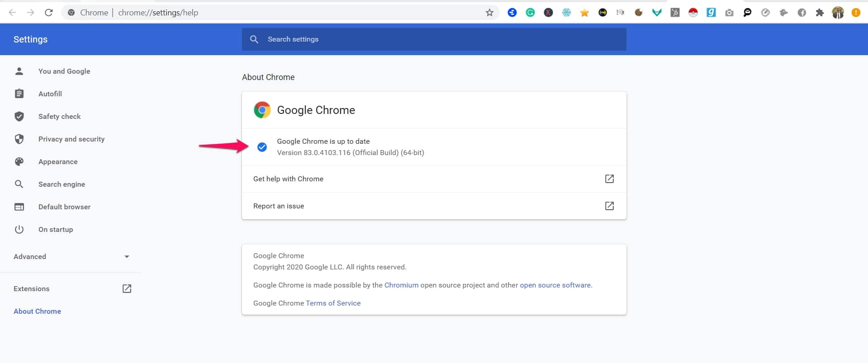This screenshot has height=363, width=868.
Task: Open Default browser settings
Action: pos(64,207)
